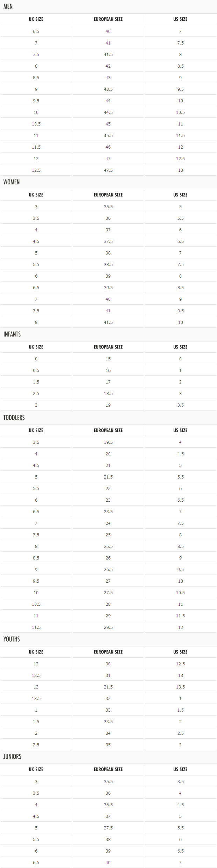Viewport: 217px width, 868px height.
Task: Select Youths' European size 33.5 cell
Action: (x=108, y=721)
